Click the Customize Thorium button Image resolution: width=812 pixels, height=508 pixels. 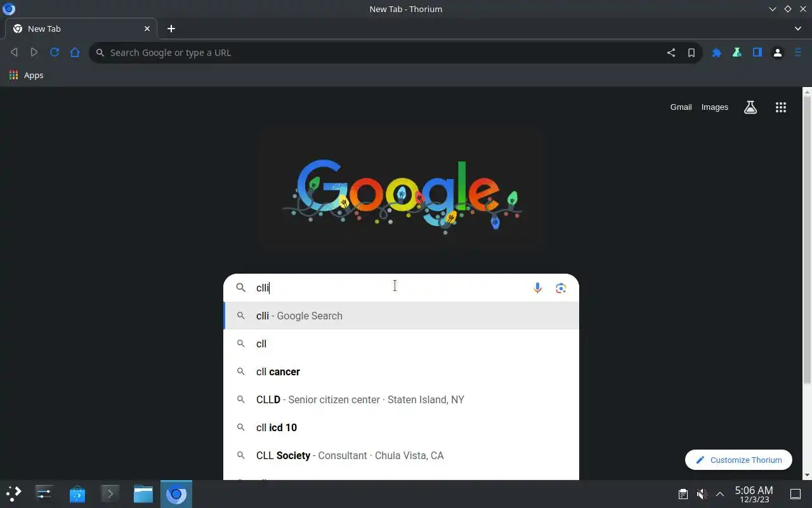(x=738, y=460)
